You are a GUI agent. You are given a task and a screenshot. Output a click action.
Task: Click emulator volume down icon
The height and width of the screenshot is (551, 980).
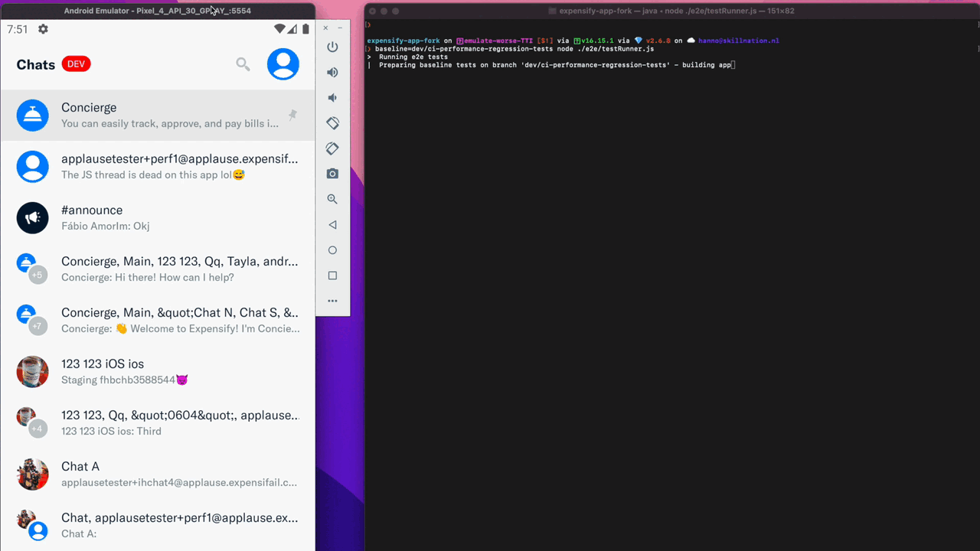(332, 98)
